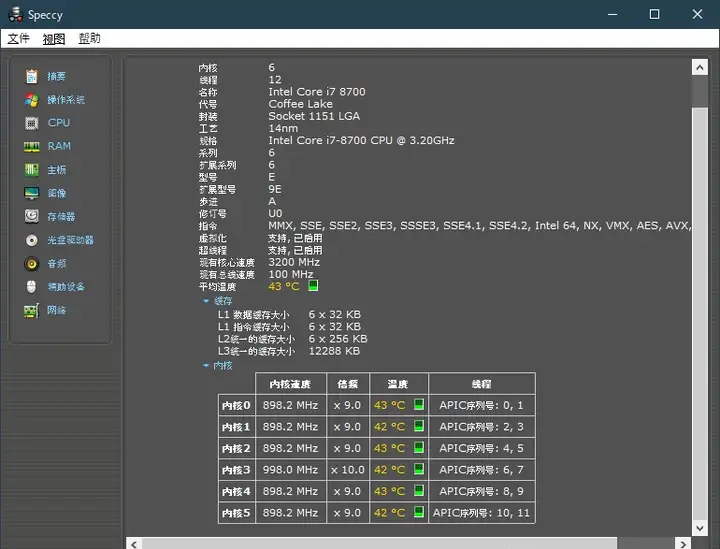Click the horizontal scrollbar thumb

tap(380, 544)
